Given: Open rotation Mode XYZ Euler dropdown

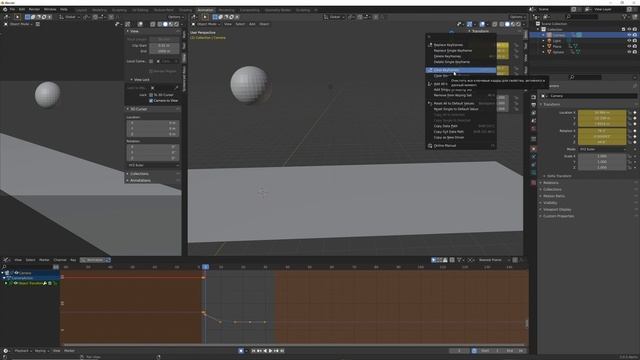Looking at the screenshot, I should click(x=602, y=149).
